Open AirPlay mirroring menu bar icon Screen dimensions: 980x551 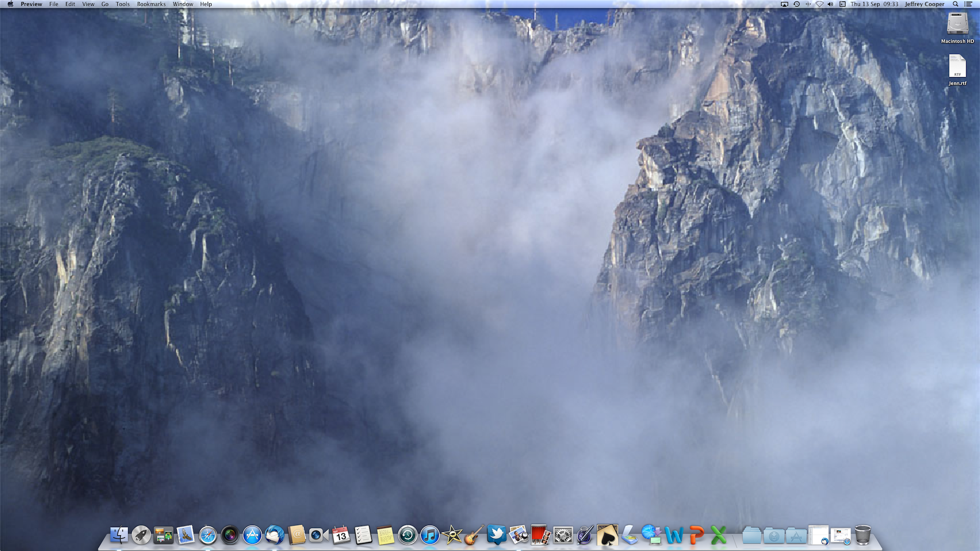[784, 4]
